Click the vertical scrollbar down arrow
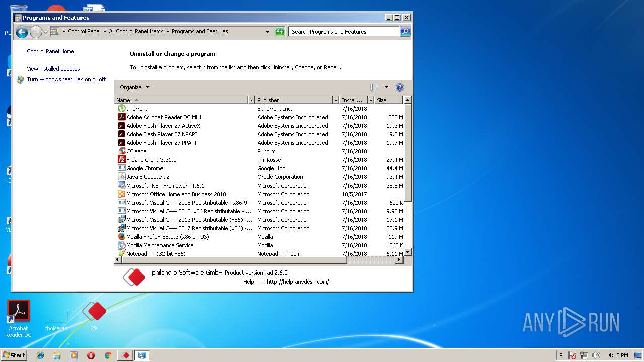Screen dimensions: 644x362 pos(408,252)
